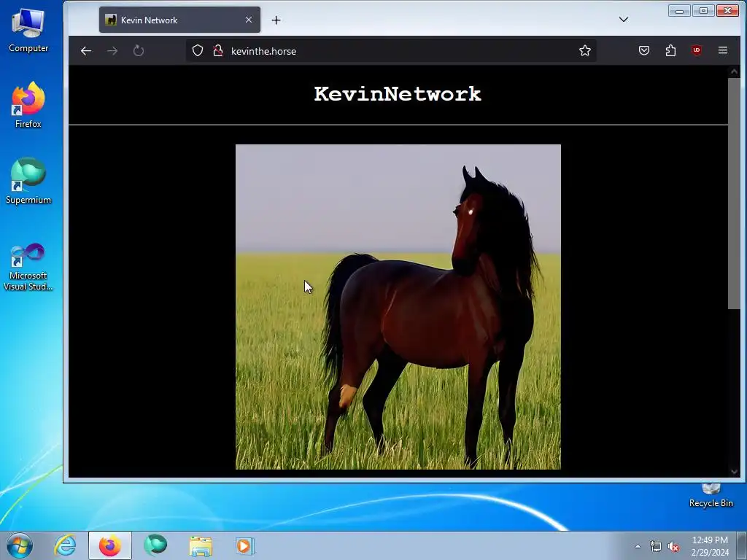Click the KevinNetwork page heading
Screen dimensions: 747x560
398,94
